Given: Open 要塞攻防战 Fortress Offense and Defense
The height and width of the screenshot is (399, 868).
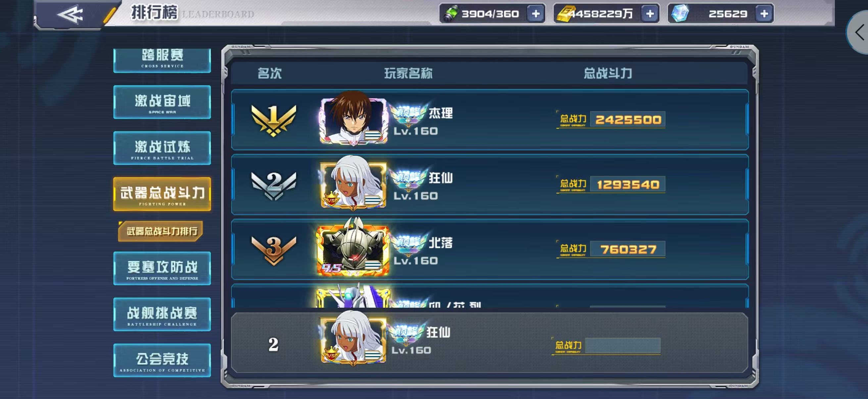Looking at the screenshot, I should (162, 268).
